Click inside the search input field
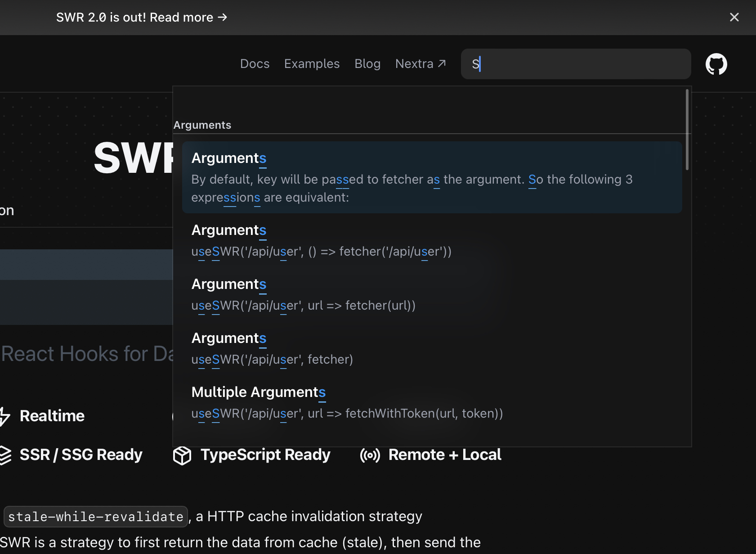Viewport: 756px width, 554px height. coord(576,64)
